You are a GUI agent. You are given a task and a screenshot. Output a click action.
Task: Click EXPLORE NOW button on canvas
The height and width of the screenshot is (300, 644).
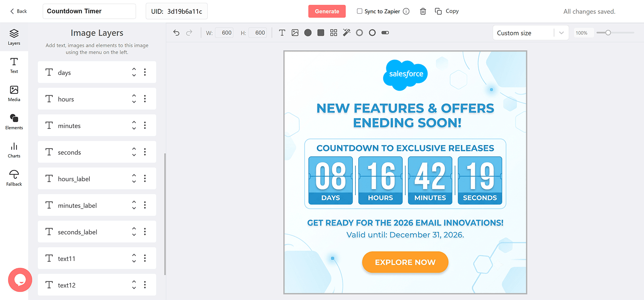click(x=405, y=262)
